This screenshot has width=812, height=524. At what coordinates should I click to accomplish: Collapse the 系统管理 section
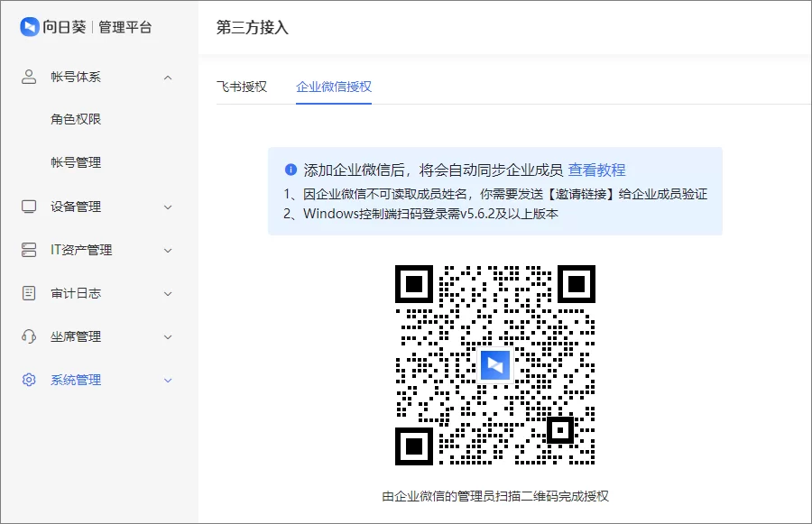167,380
